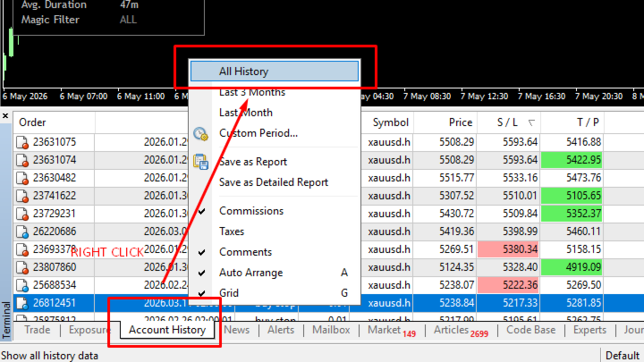The width and height of the screenshot is (644, 362).
Task: Choose Last 3 Months menu entry
Action: click(x=251, y=92)
